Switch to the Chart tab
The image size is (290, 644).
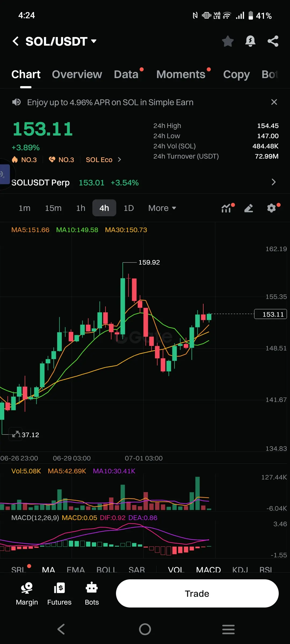tap(26, 74)
